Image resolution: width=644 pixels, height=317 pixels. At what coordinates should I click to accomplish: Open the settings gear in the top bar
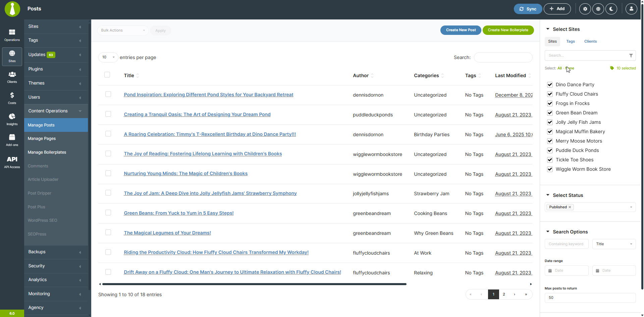pyautogui.click(x=585, y=9)
